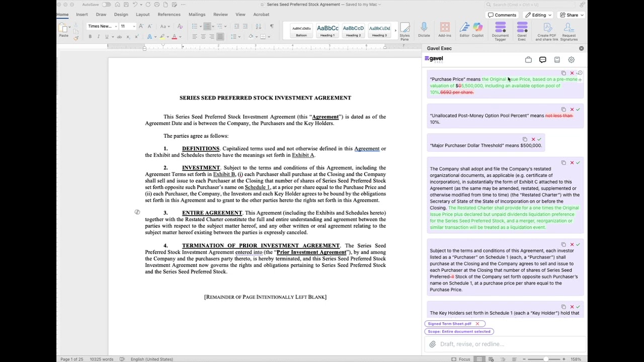
Task: Switch to the Draw tab
Action: coord(101,15)
